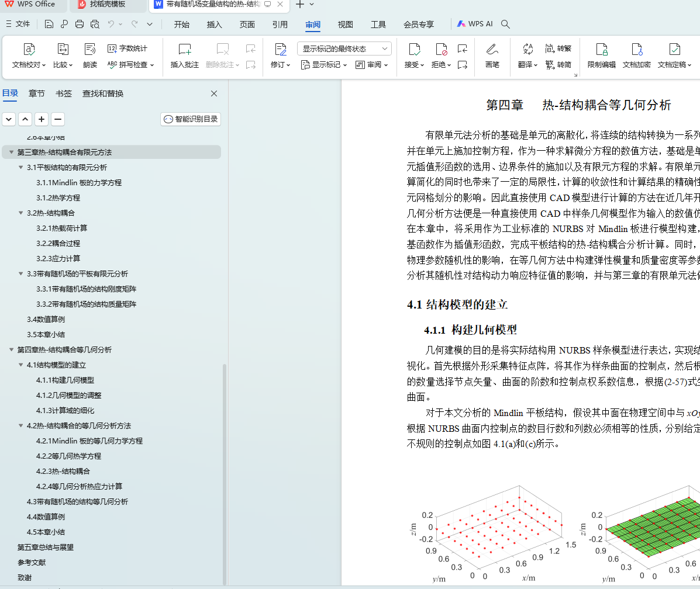Collapse the 3.1平板结构的有限元分析 node
The height and width of the screenshot is (589, 700).
point(20,167)
